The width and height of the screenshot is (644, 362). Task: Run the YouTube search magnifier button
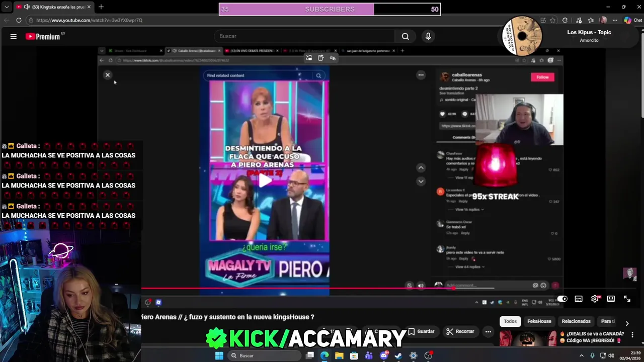tap(405, 36)
